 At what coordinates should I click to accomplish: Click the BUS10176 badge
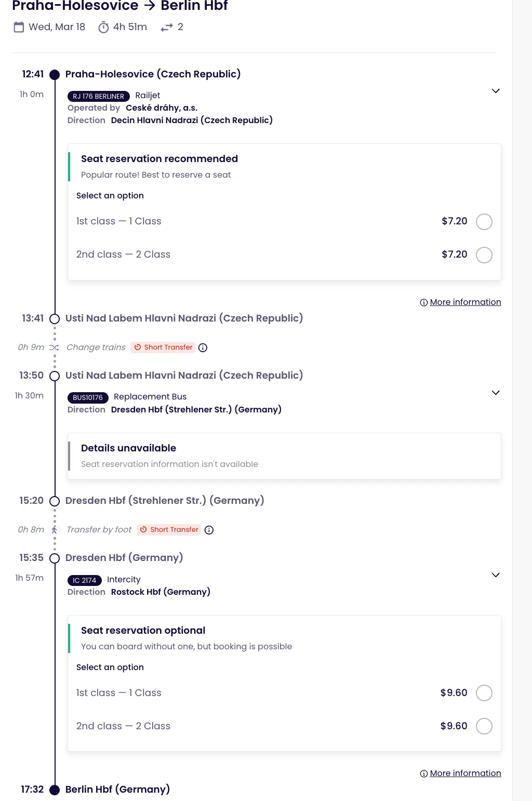coord(88,397)
